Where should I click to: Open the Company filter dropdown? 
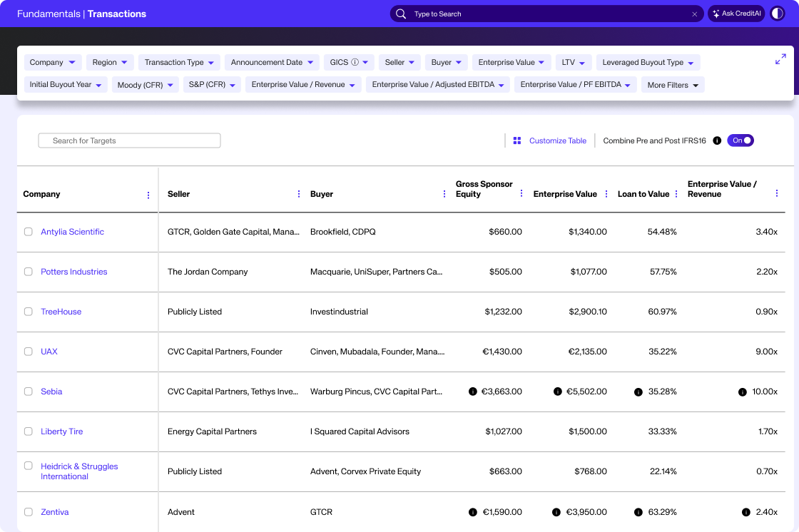(53, 62)
